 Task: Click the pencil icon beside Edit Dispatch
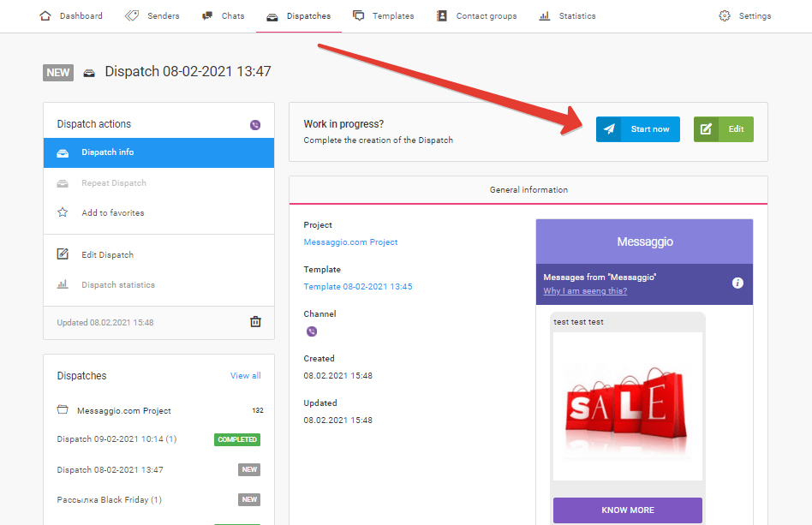point(63,254)
